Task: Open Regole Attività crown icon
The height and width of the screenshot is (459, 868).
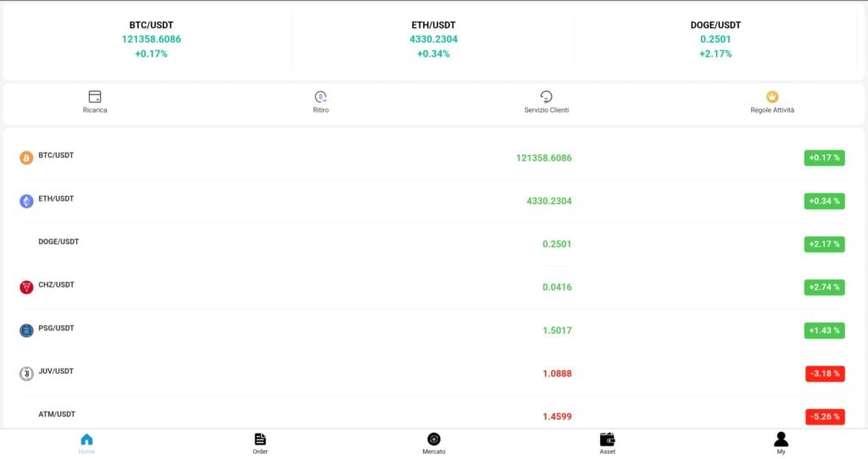Action: click(772, 97)
